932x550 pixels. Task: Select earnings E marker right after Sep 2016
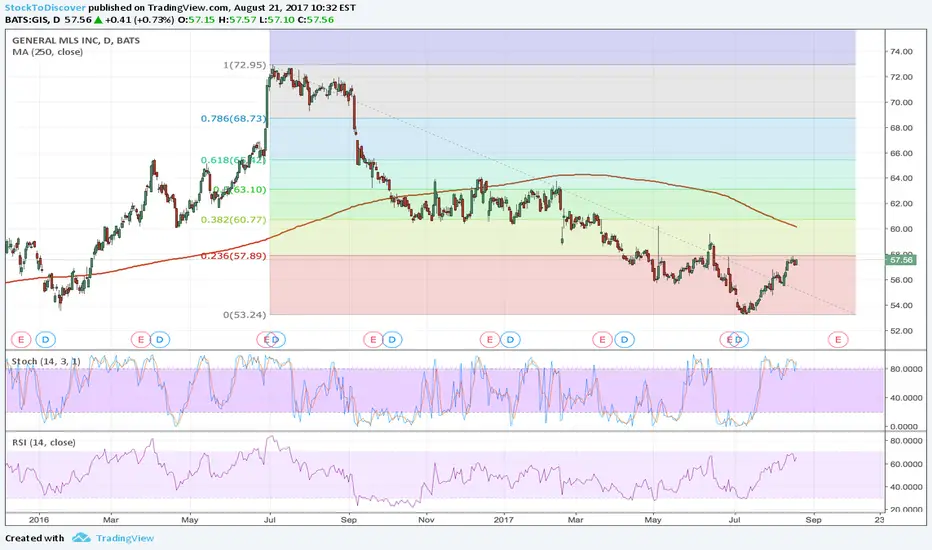(x=373, y=340)
